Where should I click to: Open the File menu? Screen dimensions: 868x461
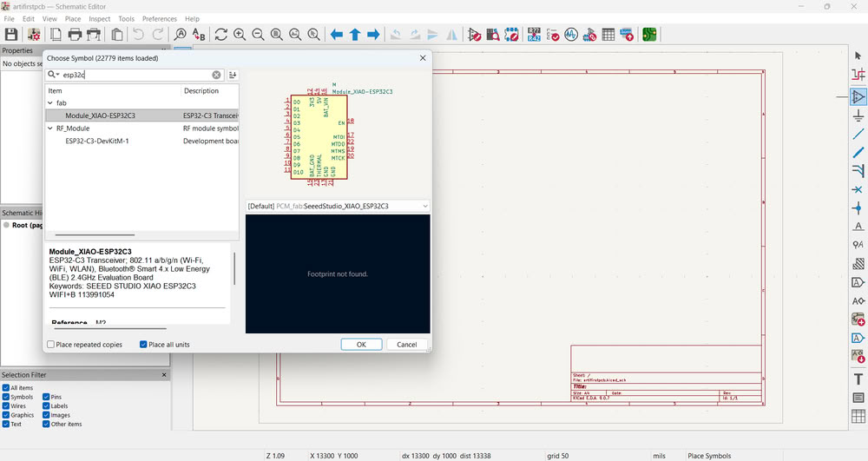pos(10,19)
